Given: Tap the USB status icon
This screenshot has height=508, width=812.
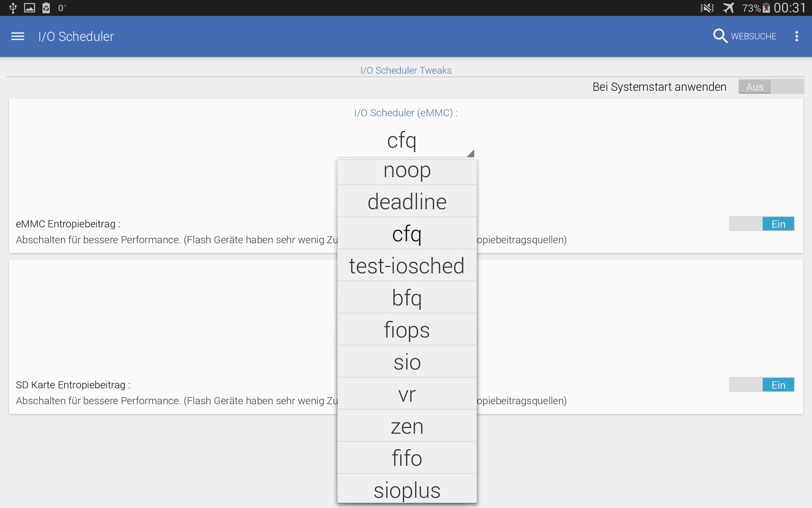Looking at the screenshot, I should (x=13, y=8).
